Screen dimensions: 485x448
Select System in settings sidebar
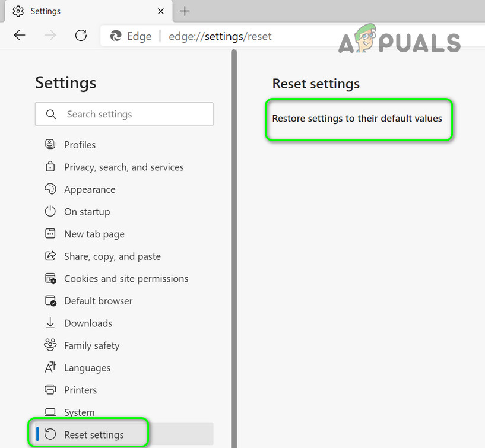point(69,412)
